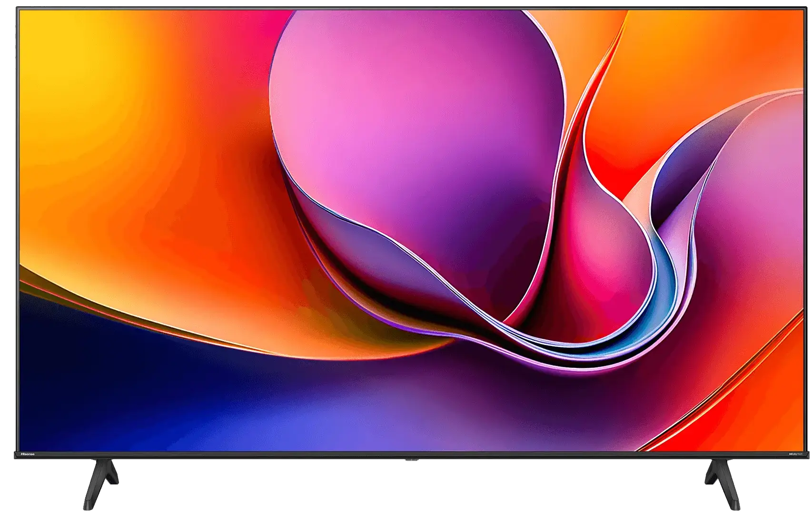Screen dimensions: 812x513
Task: Click the Hisense logo on the bezel
Action: (27, 454)
